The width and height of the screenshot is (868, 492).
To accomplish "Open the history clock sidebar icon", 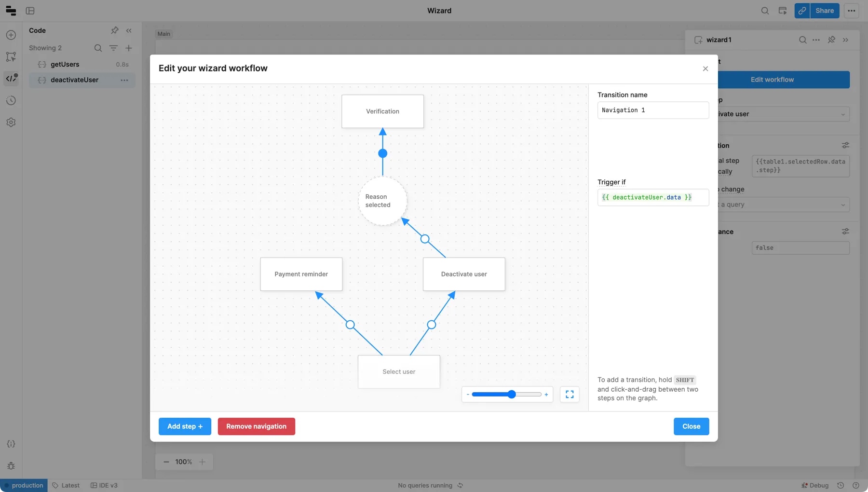I will point(11,100).
